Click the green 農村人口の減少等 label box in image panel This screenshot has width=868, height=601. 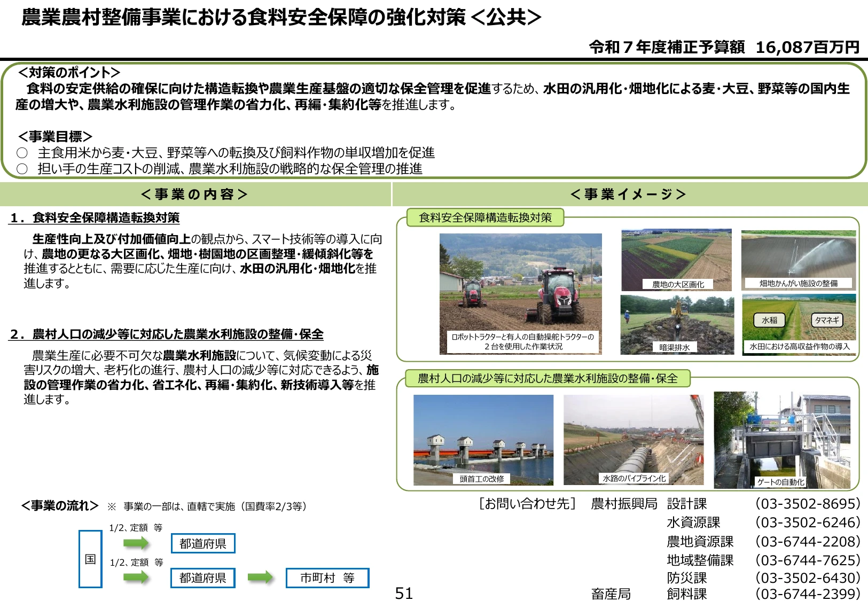tap(548, 379)
